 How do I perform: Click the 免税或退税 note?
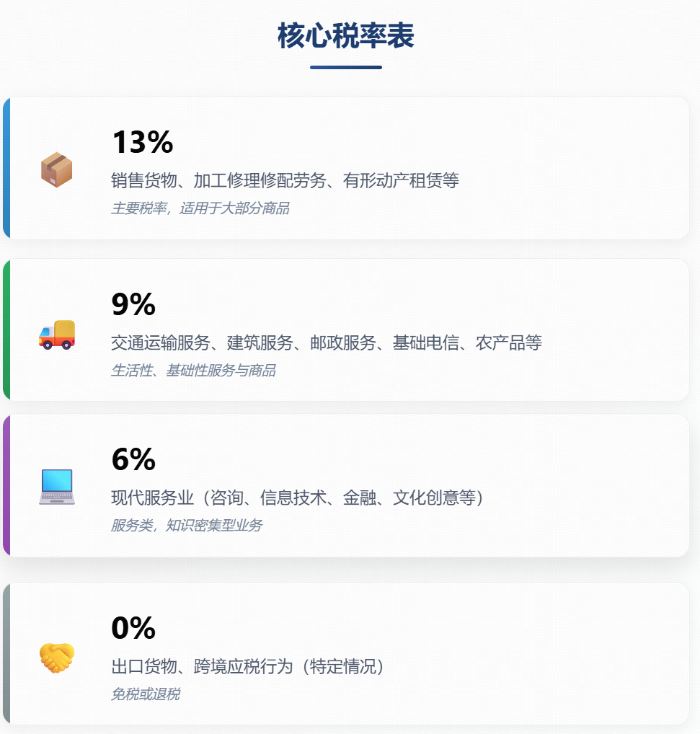pos(145,694)
